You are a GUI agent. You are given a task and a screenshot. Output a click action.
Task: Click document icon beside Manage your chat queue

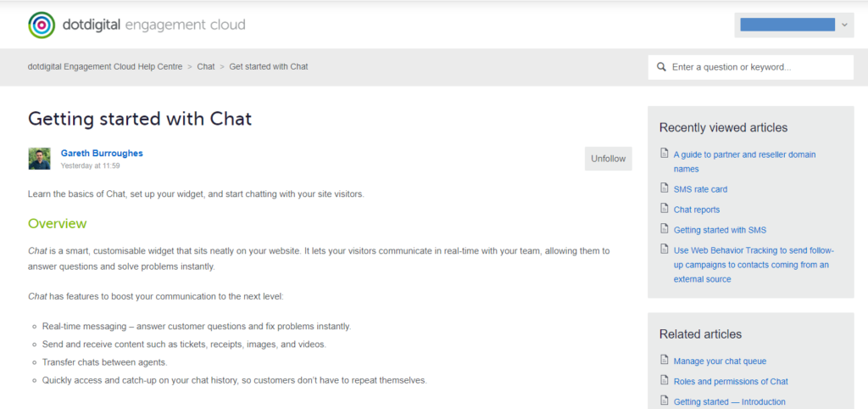664,361
